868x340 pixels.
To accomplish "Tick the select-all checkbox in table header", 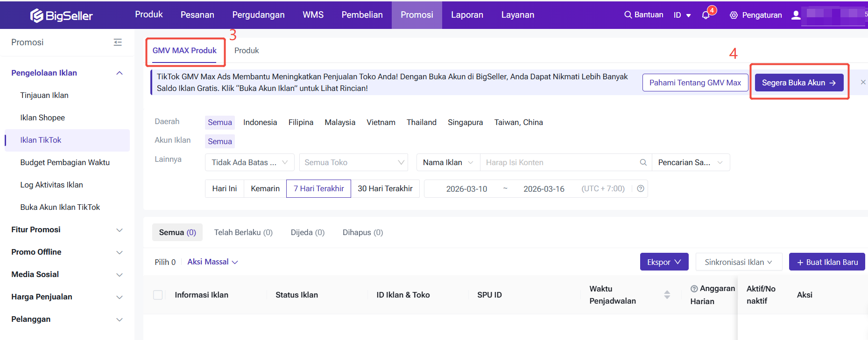I will point(158,295).
